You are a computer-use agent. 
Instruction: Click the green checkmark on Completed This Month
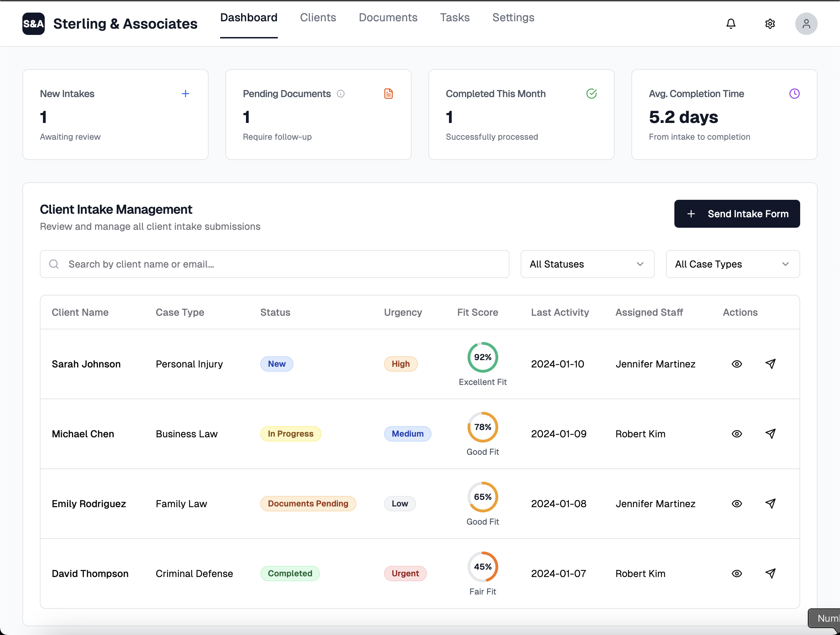click(592, 93)
